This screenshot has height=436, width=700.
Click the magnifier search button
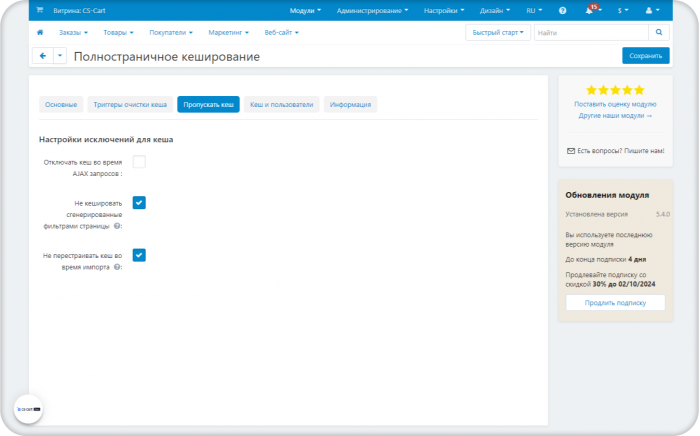659,32
